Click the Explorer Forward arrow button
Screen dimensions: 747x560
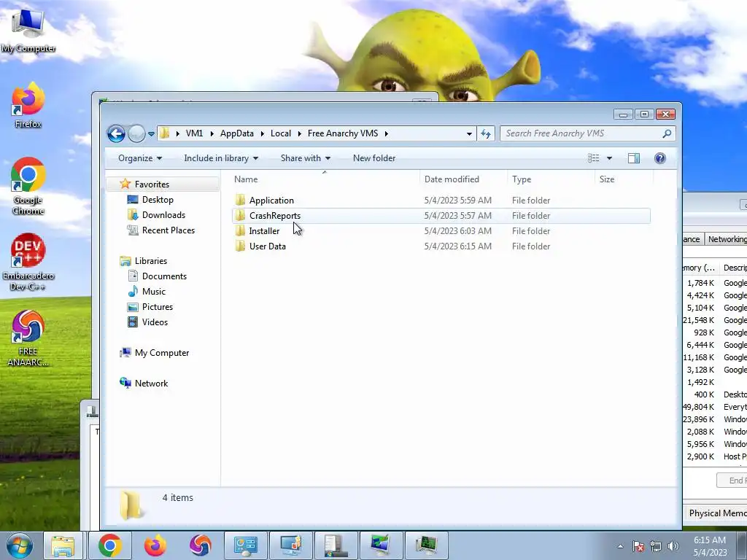pos(136,134)
